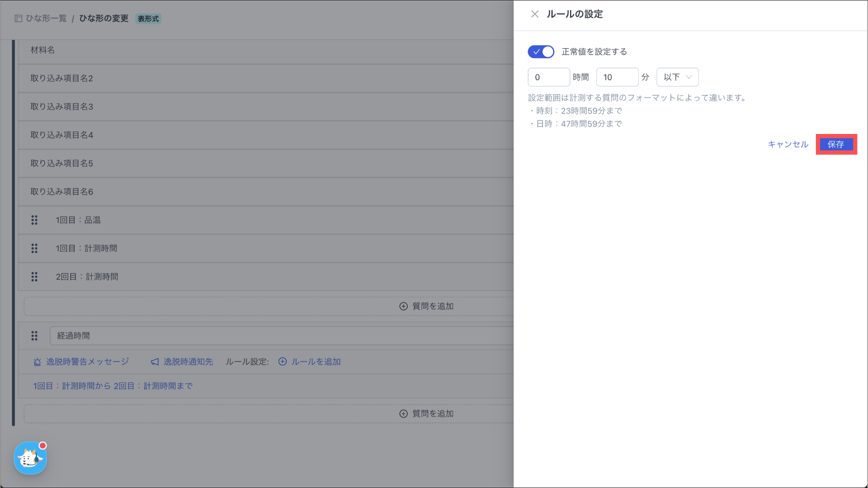The image size is (868, 488).
Task: Click the 経過時間 question name field
Action: click(280, 336)
